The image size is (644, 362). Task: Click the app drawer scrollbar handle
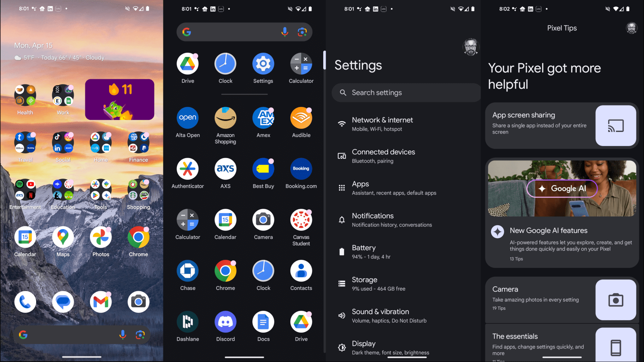324,60
